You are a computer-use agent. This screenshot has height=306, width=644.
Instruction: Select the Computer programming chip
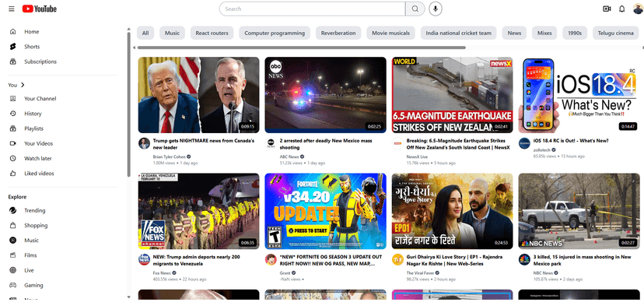point(275,33)
